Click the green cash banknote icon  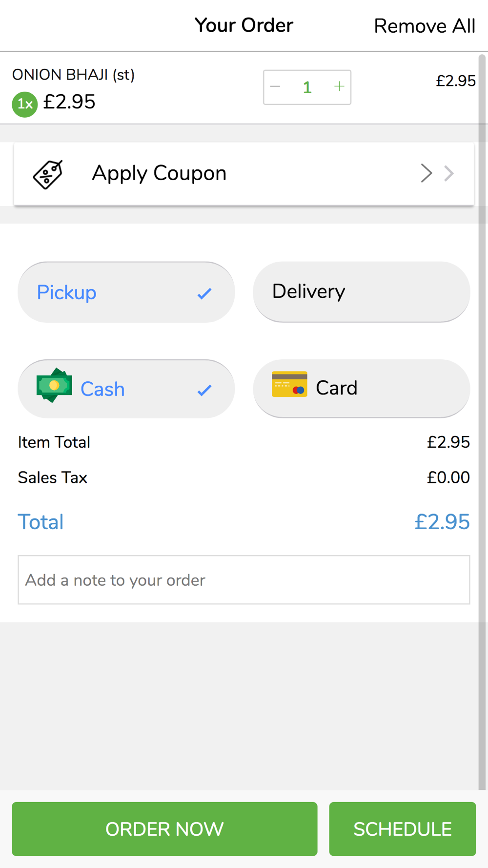click(x=54, y=385)
